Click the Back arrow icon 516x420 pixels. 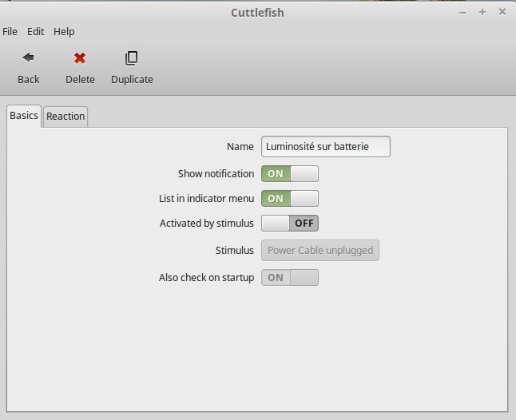28,57
